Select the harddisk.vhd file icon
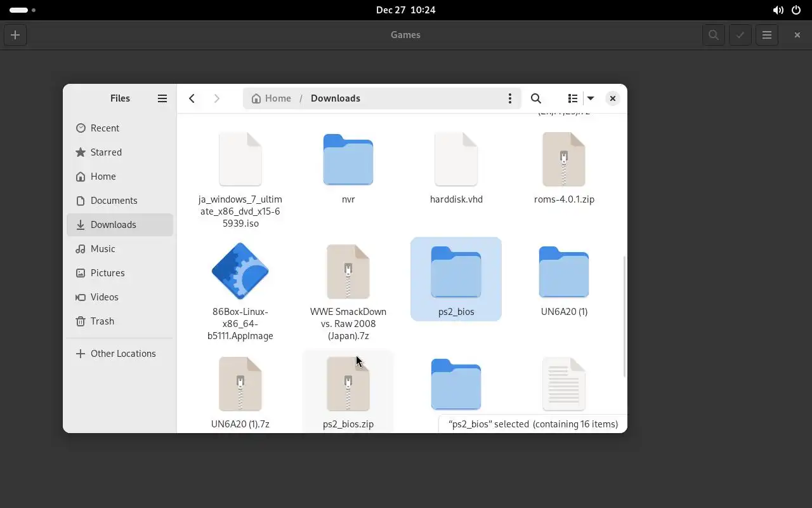 coord(456,159)
